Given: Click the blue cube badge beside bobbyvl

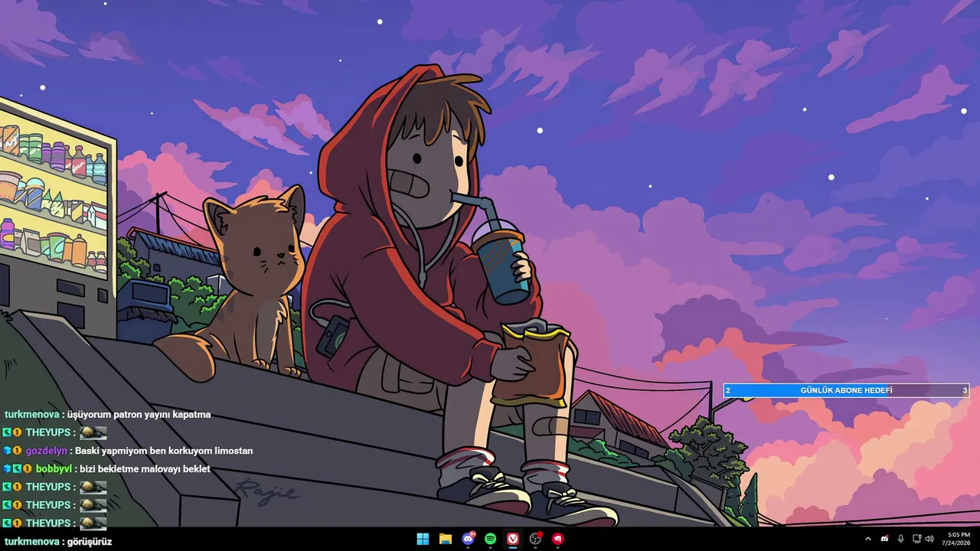Looking at the screenshot, I should coord(7,468).
